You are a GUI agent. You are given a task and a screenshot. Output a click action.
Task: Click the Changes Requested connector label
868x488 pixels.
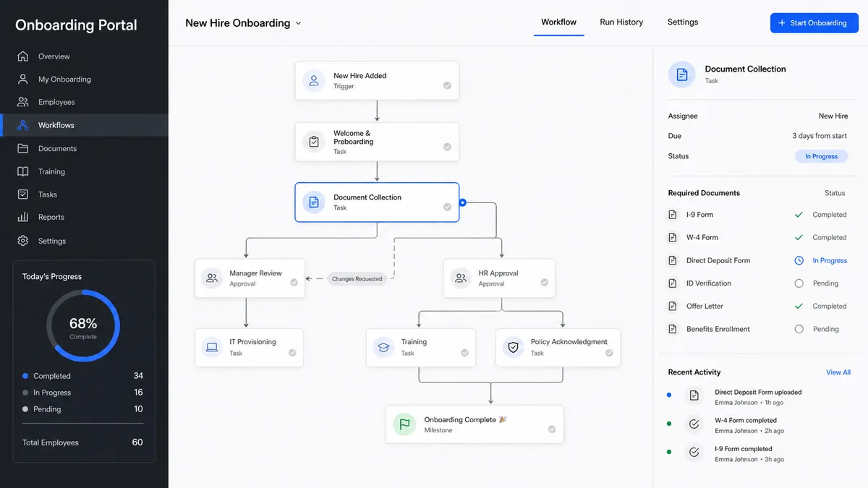[357, 278]
